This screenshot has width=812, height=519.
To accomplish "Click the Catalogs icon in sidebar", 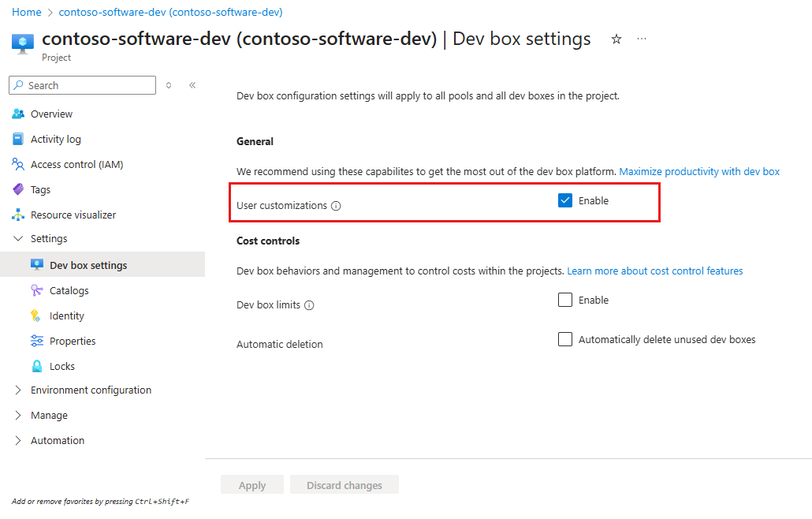I will 37,290.
